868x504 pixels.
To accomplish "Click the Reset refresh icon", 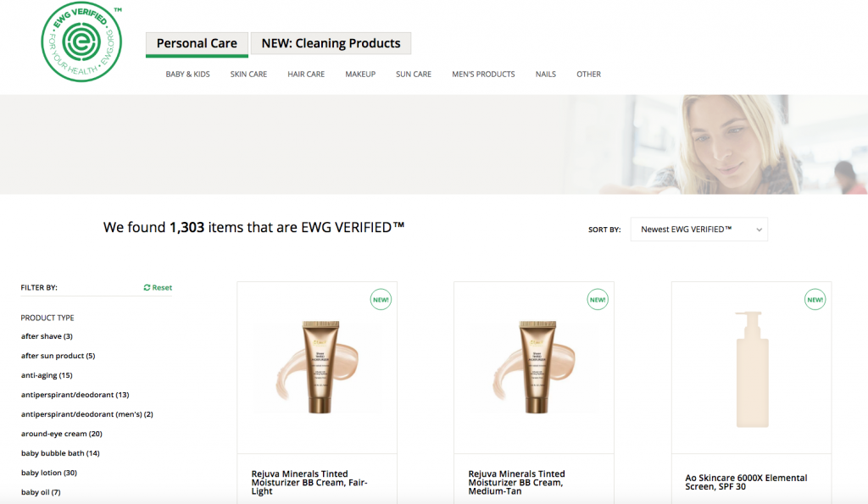I will pos(147,288).
